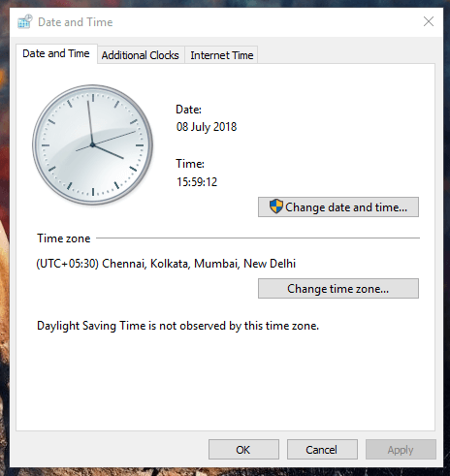This screenshot has width=450, height=476.
Task: Click the greyed-out Apply button
Action: pos(401,449)
